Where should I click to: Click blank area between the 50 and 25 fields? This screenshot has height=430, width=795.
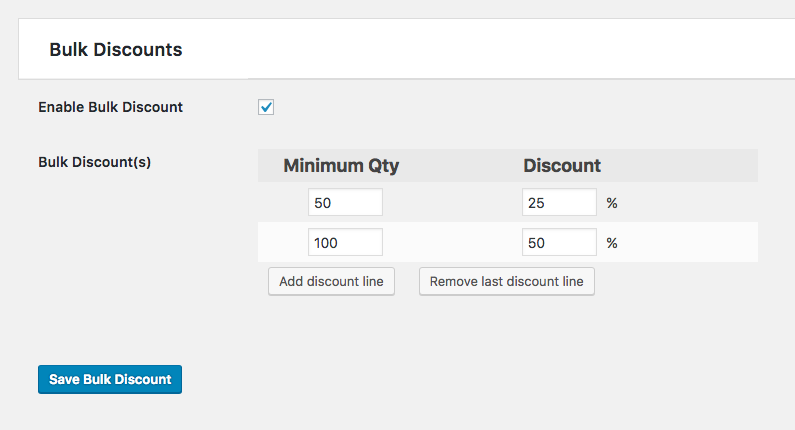450,203
